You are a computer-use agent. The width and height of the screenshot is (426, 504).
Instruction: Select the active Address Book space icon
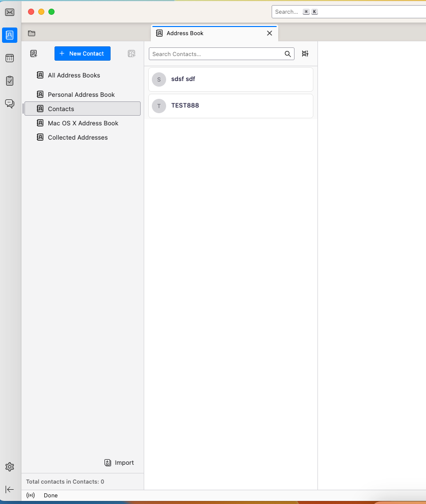pos(10,35)
